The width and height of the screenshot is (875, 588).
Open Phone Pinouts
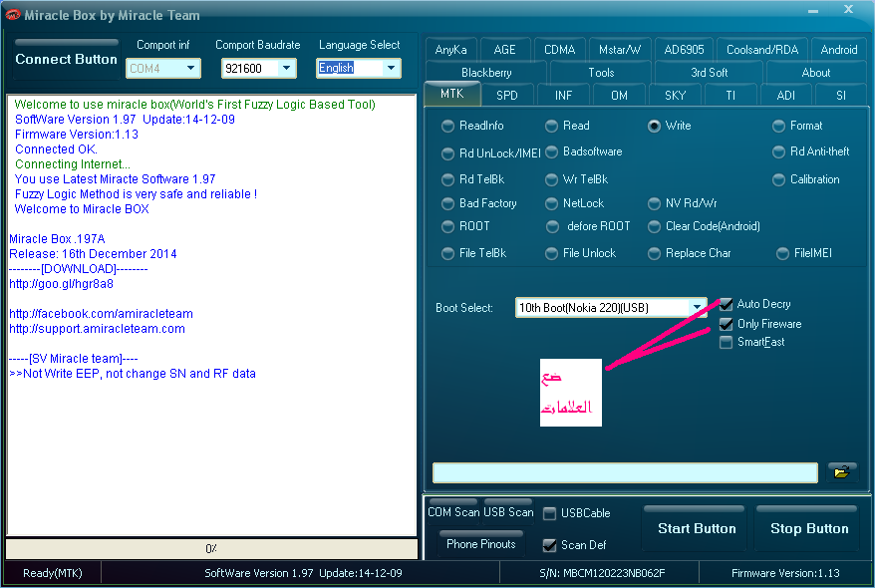481,543
